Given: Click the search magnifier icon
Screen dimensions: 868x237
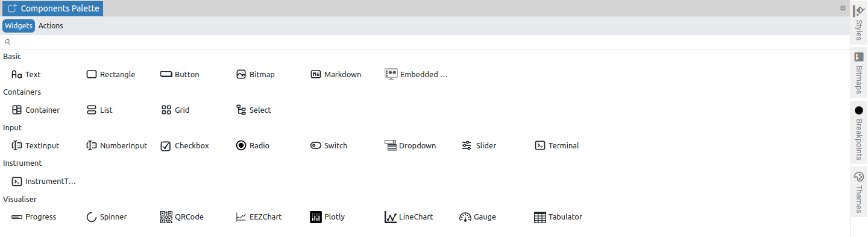Looking at the screenshot, I should [7, 42].
